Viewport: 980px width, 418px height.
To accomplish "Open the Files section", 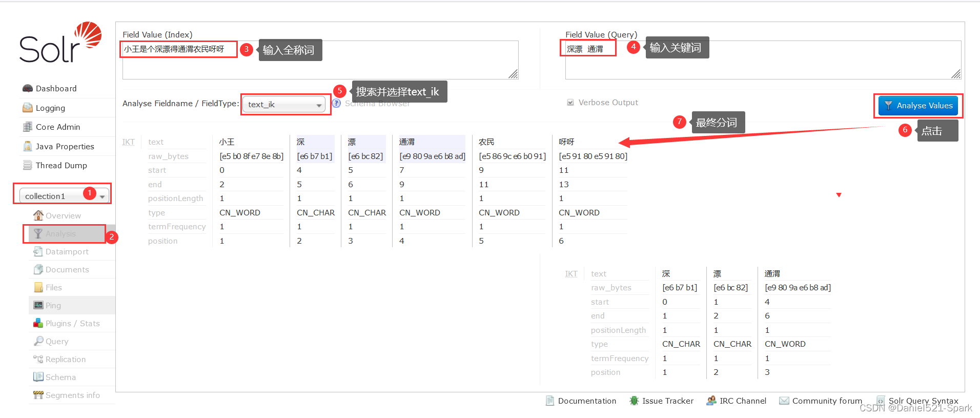I will click(x=54, y=287).
